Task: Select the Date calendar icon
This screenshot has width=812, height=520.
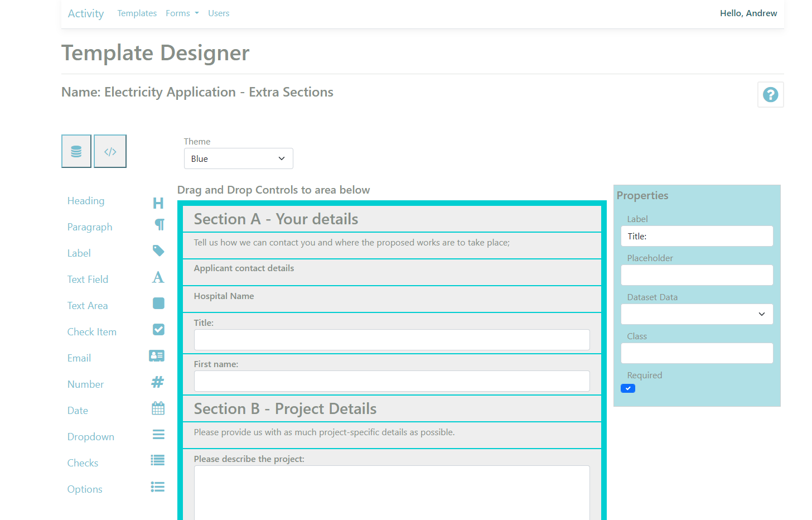Action: point(158,408)
